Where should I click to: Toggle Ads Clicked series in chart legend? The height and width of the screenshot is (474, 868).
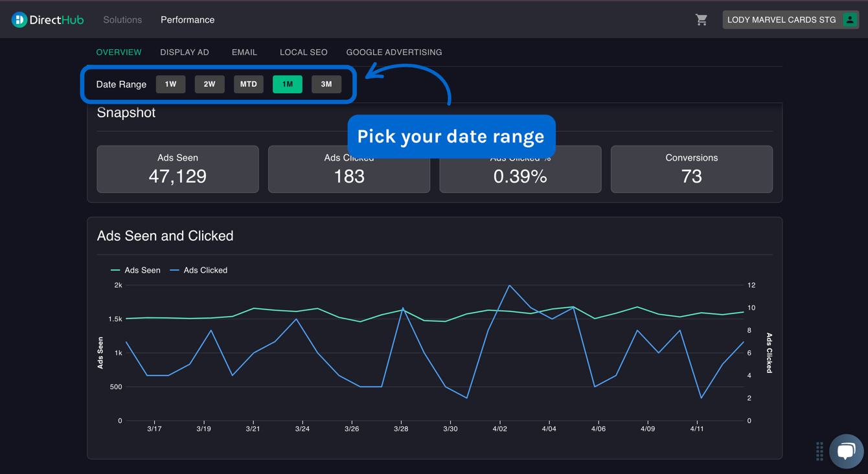[x=198, y=270]
